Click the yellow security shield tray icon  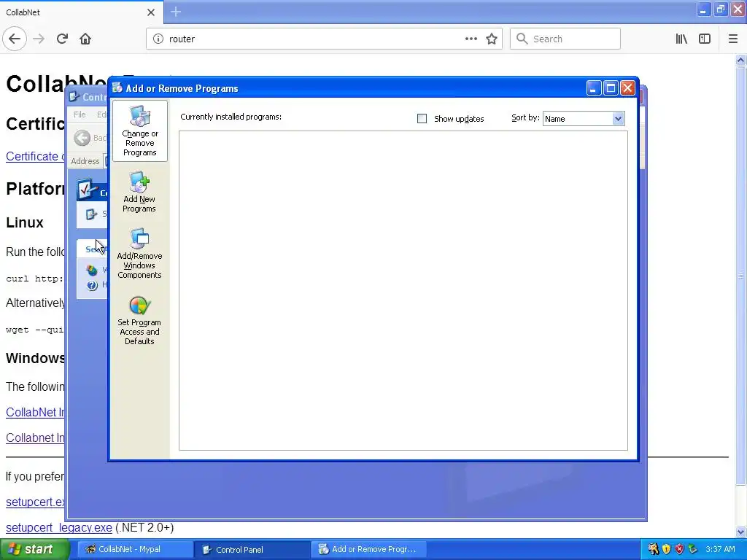pyautogui.click(x=666, y=549)
